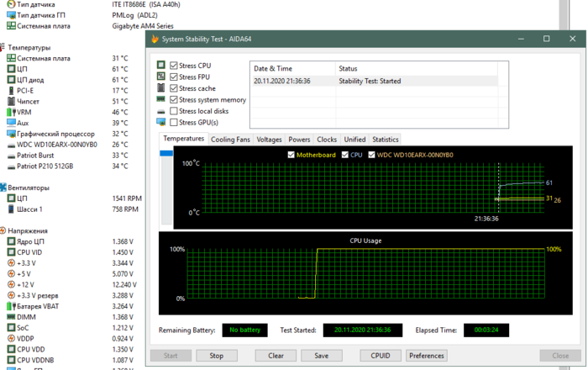
Task: Select the Stability Test: Started log row
Action: tap(375, 81)
